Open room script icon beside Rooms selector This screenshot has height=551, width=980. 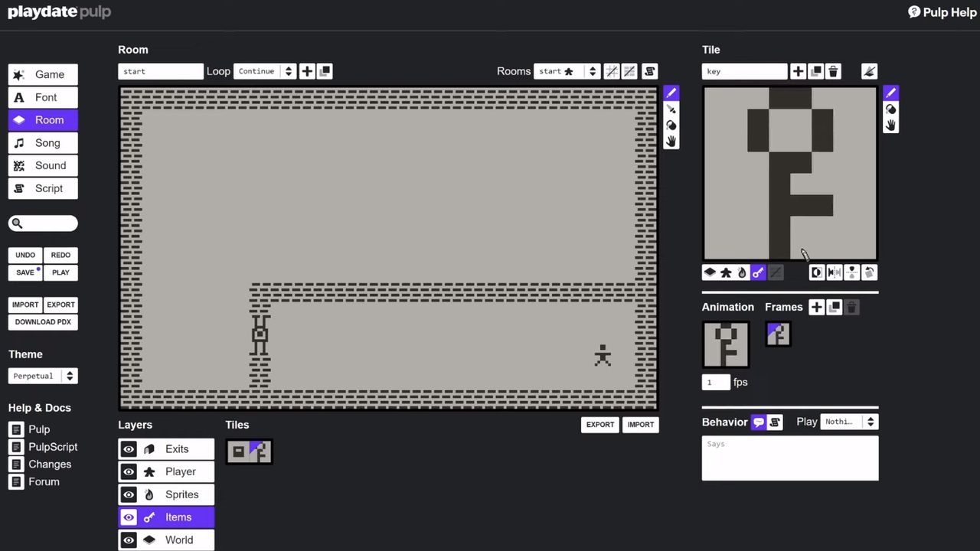[x=650, y=71]
